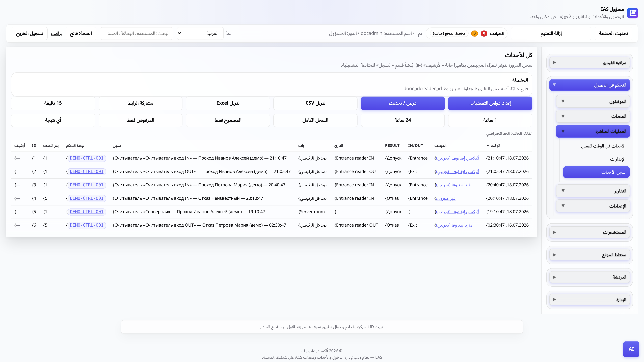Select the المرفوض فقط filter
The image size is (644, 362).
pyautogui.click(x=141, y=120)
